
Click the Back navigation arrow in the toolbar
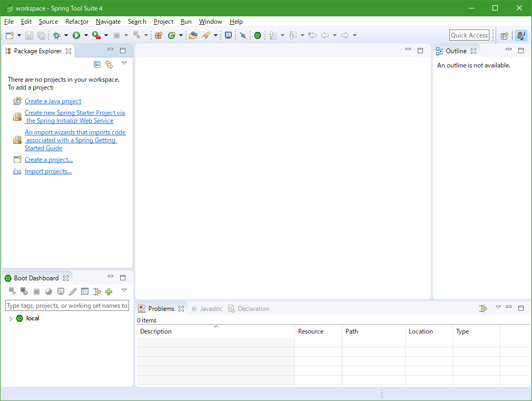(x=325, y=35)
